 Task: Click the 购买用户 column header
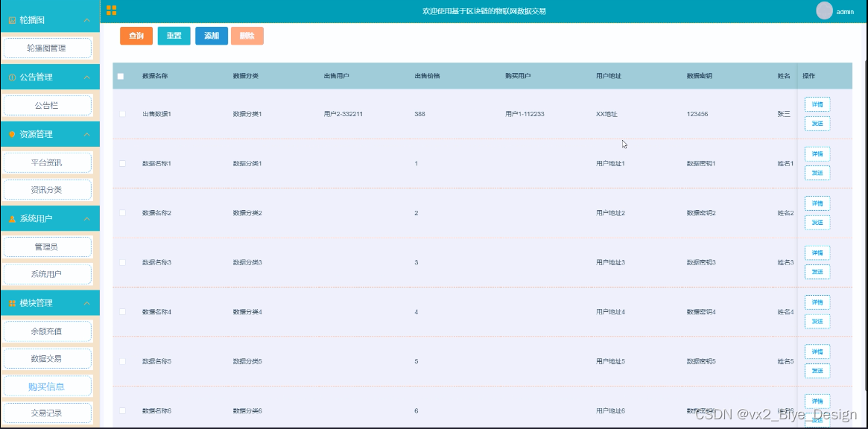tap(518, 76)
